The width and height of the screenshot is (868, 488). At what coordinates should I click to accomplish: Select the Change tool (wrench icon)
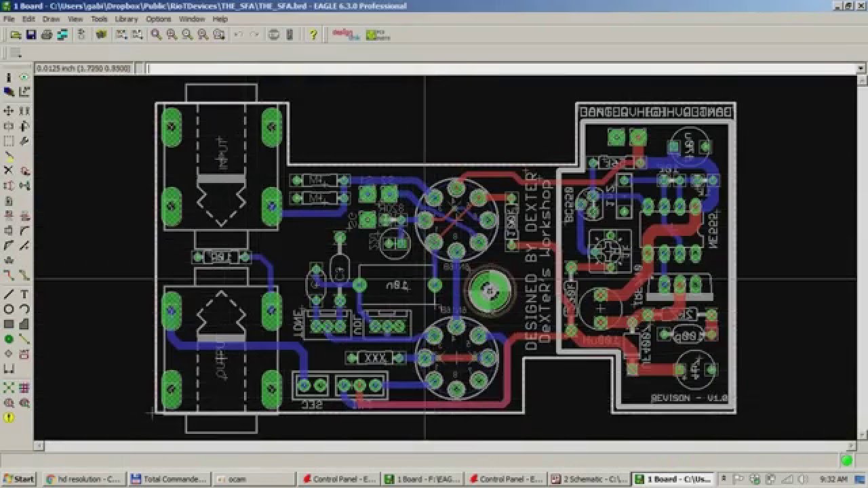click(24, 140)
